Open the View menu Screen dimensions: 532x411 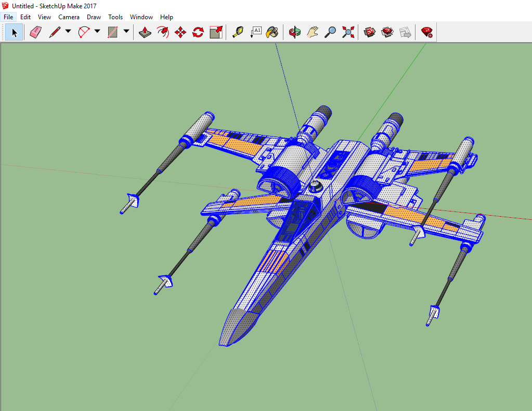point(44,17)
